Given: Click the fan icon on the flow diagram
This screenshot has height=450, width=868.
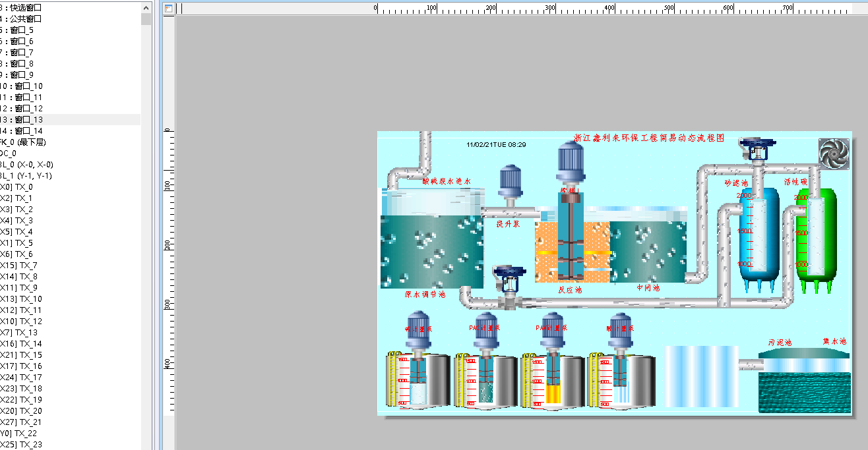Looking at the screenshot, I should [x=834, y=154].
